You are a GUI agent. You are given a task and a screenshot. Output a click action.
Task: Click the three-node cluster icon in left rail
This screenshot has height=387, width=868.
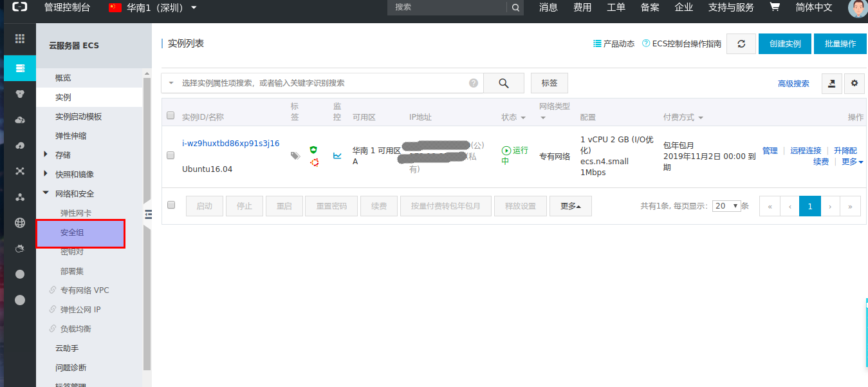pyautogui.click(x=20, y=197)
